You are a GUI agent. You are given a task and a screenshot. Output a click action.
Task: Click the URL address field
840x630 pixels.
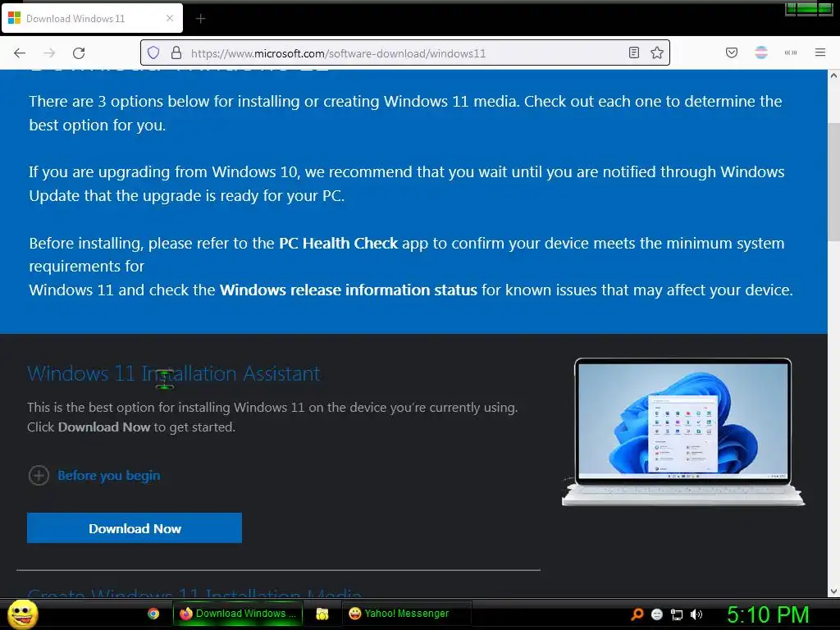(404, 53)
